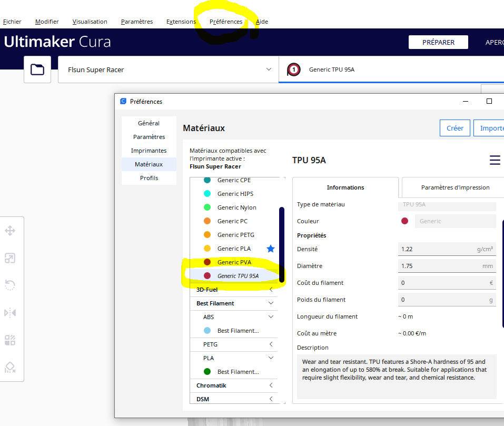Open the Fichier menu
The height and width of the screenshot is (426, 504).
[x=12, y=22]
